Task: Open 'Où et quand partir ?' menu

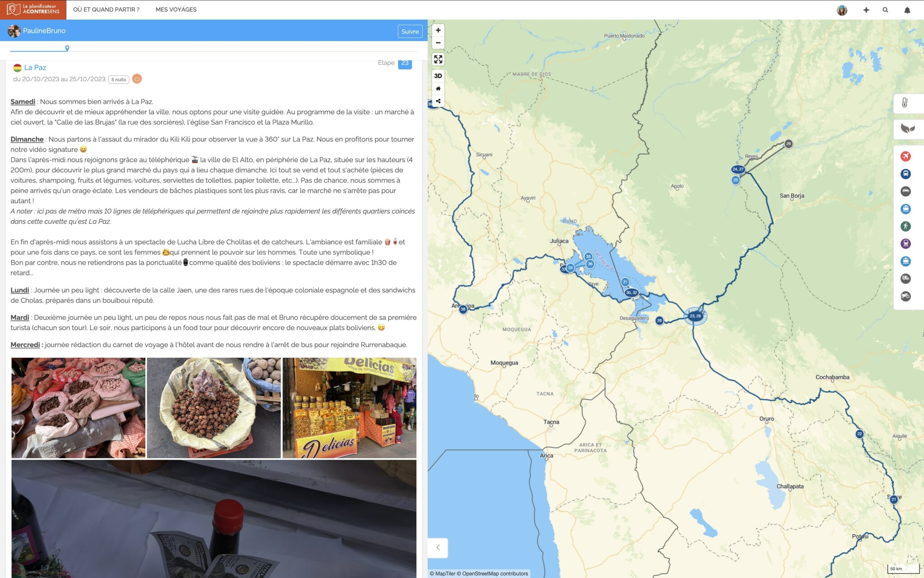Action: (x=106, y=9)
